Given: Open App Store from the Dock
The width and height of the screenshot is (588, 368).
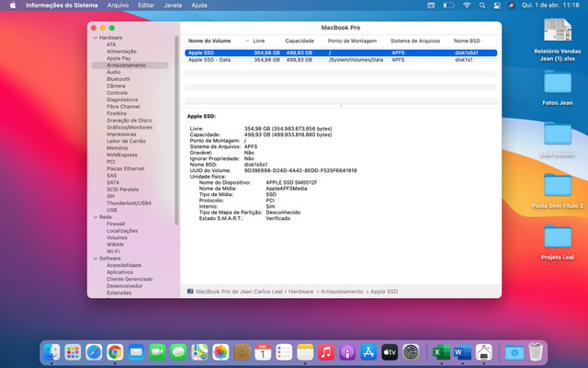Looking at the screenshot, I should 368,352.
